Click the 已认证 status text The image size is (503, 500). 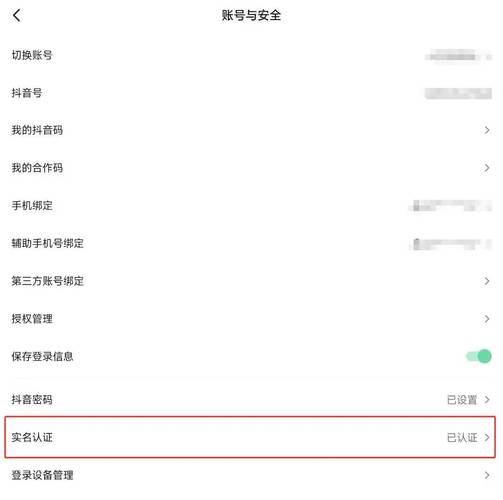pos(462,437)
